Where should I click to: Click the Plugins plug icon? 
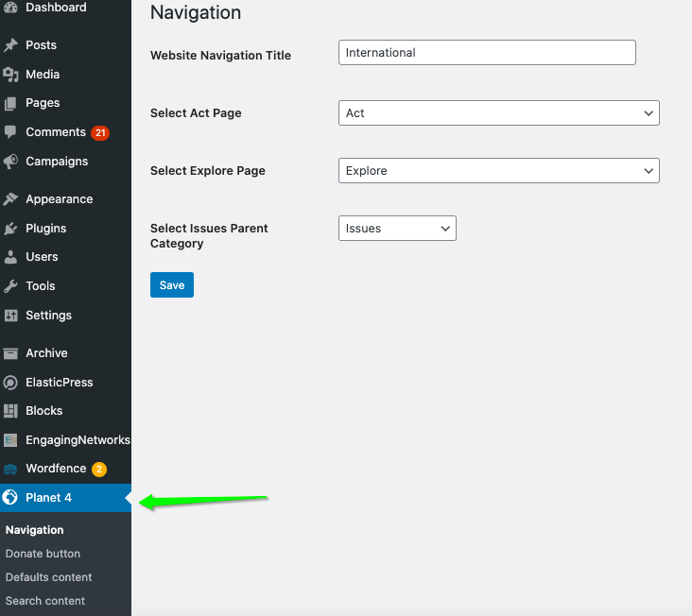pyautogui.click(x=10, y=229)
